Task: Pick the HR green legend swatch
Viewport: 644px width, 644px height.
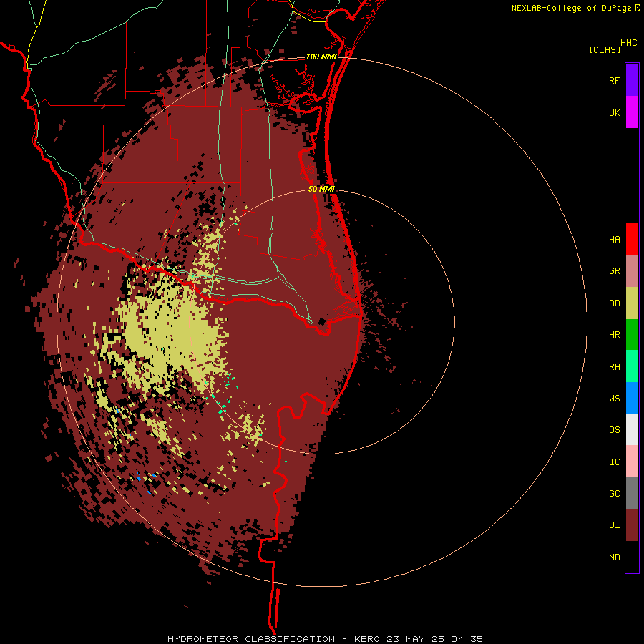Action: [632, 335]
